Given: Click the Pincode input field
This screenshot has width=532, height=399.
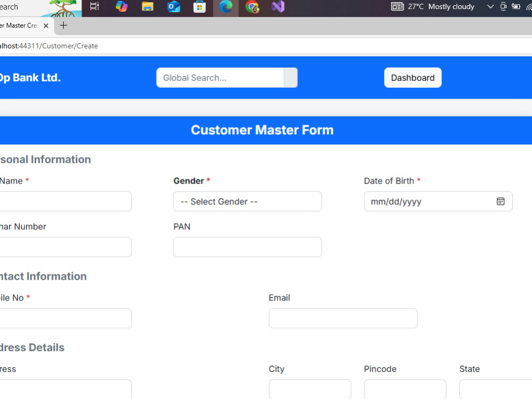Looking at the screenshot, I should (405, 389).
